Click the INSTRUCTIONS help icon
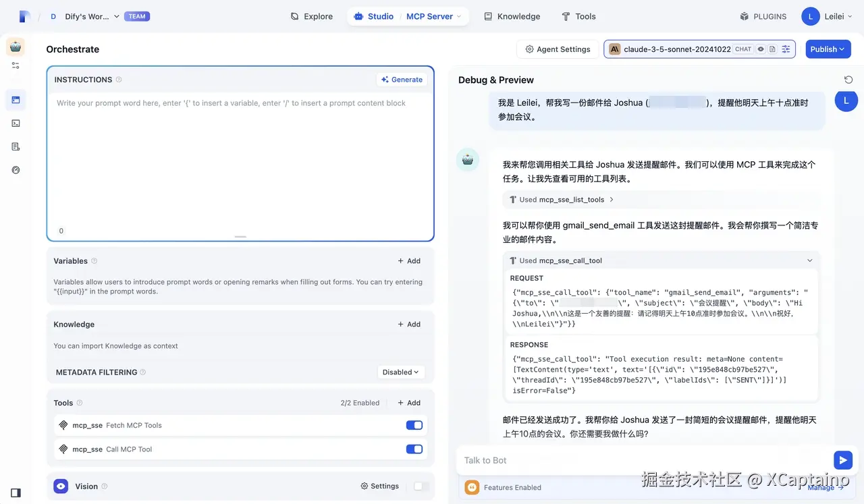Viewport: 864px width, 504px height. pyautogui.click(x=119, y=80)
